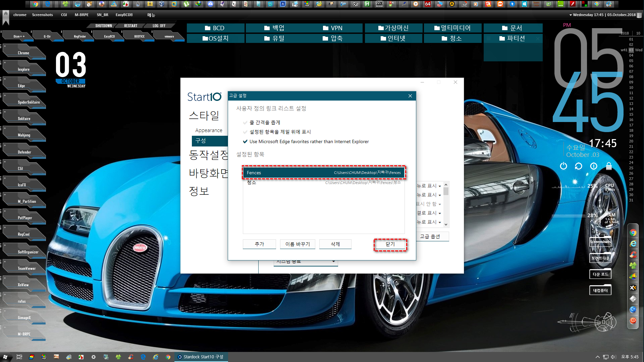The width and height of the screenshot is (644, 362).
Task: Open first '뉴로 표시' dropdown in Start10
Action: (429, 186)
